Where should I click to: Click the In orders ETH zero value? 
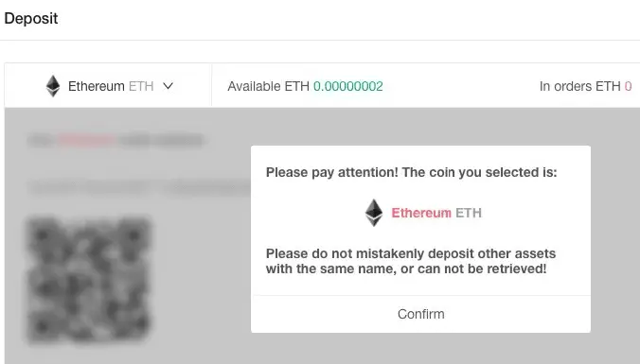pos(628,86)
